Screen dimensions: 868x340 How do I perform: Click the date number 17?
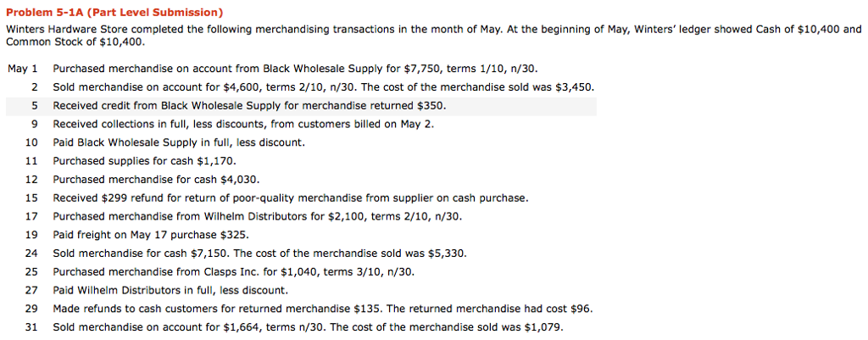[31, 216]
